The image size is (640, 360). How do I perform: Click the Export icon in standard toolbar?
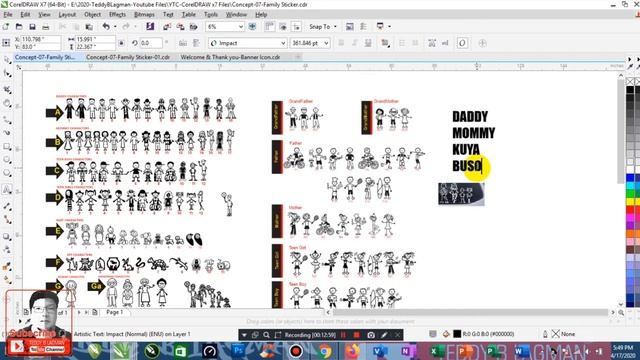pos(180,27)
